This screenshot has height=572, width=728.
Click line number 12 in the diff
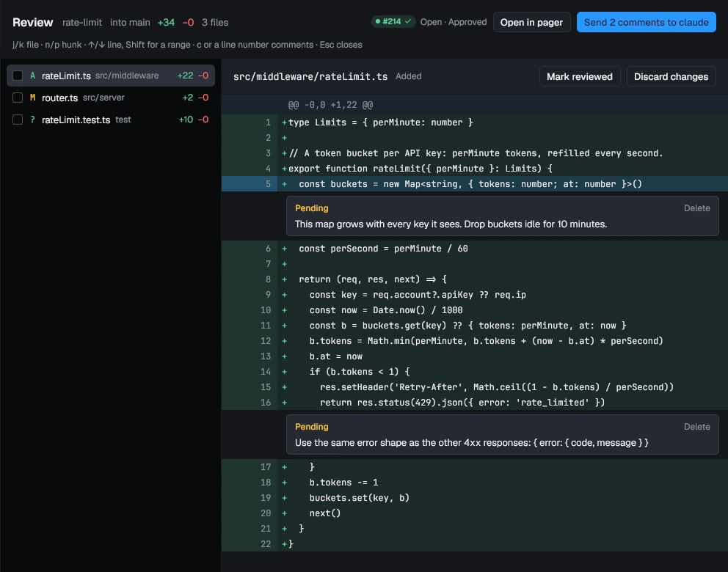pos(266,341)
